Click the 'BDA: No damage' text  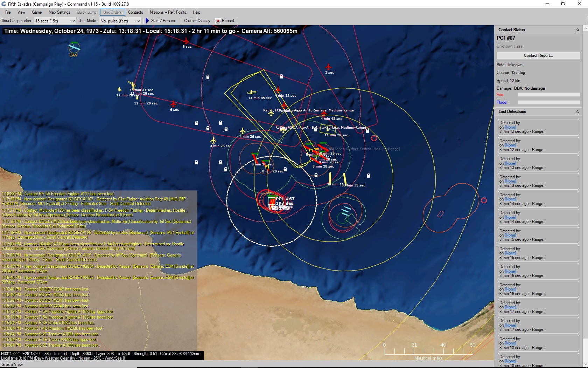(530, 88)
